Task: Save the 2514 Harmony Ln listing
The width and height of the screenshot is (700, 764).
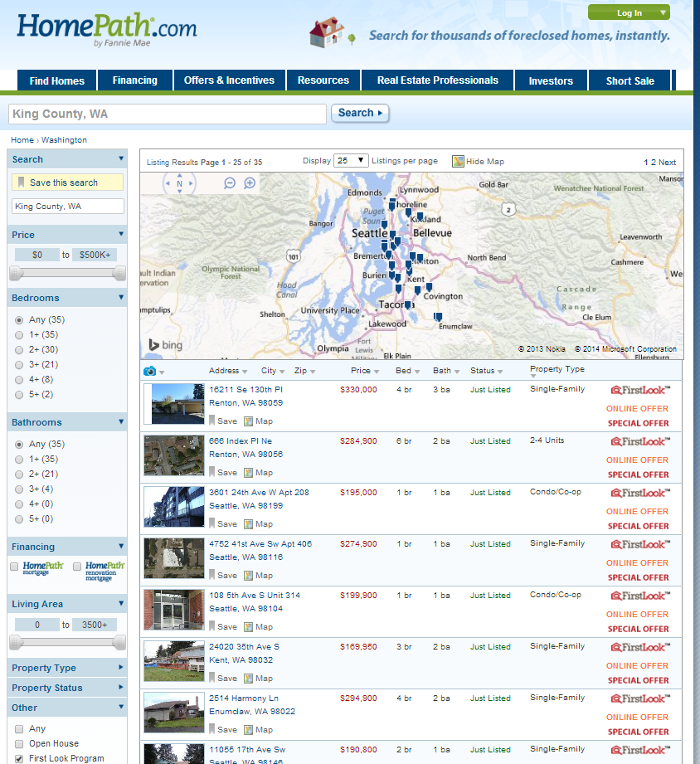Action: pyautogui.click(x=223, y=729)
